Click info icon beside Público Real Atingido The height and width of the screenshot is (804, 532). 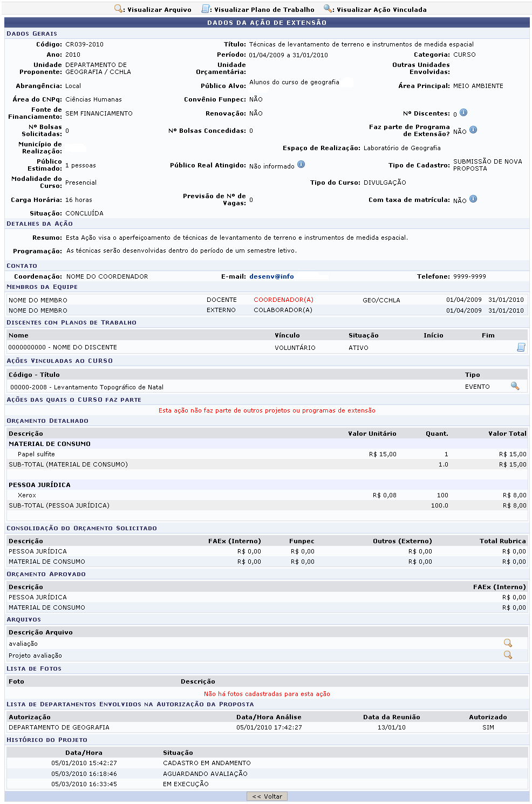[x=301, y=165]
